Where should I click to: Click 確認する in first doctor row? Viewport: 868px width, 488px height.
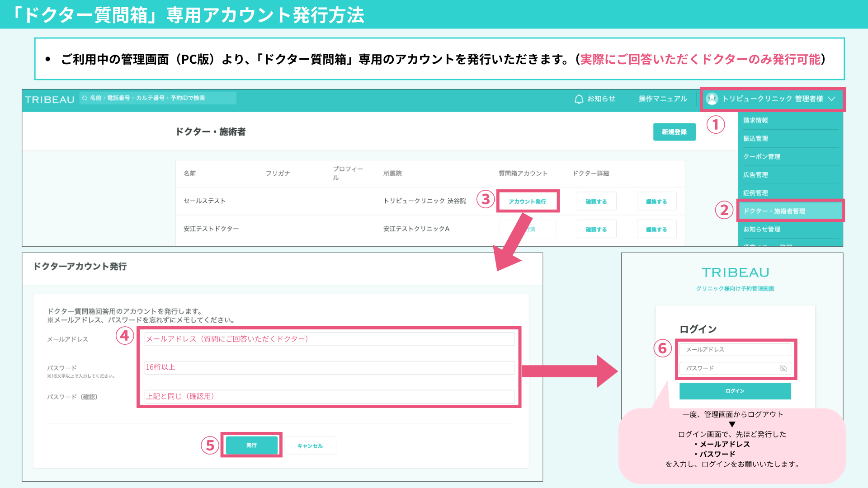point(596,202)
